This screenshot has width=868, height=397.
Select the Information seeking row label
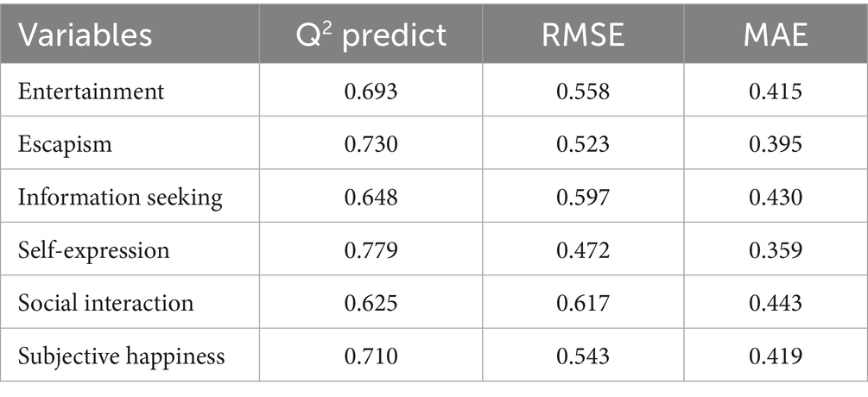tap(120, 198)
